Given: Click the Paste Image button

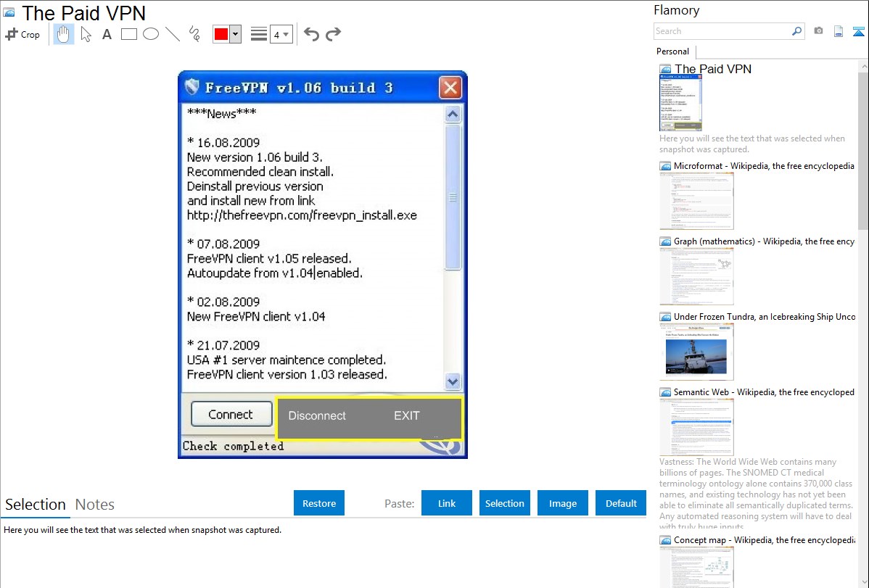Looking at the screenshot, I should point(562,503).
